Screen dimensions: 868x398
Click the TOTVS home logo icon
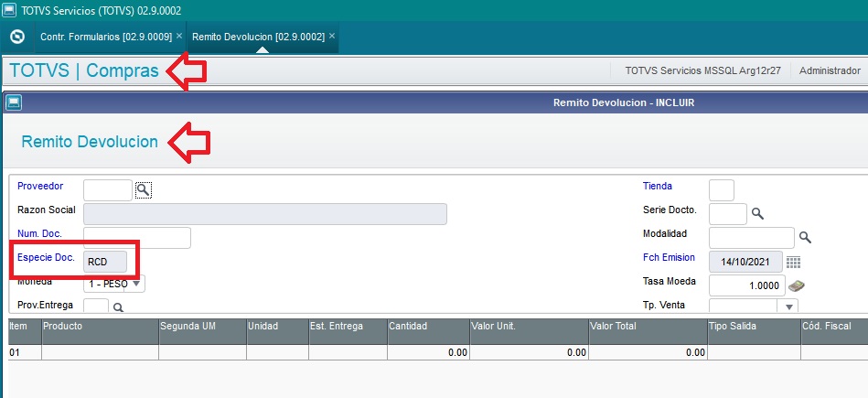click(17, 38)
